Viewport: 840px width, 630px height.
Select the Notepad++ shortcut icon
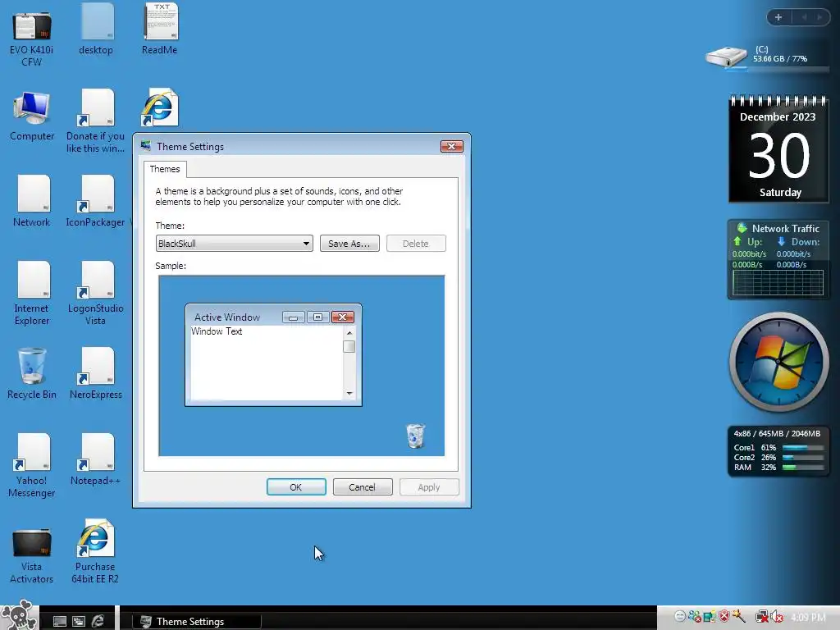pyautogui.click(x=96, y=459)
